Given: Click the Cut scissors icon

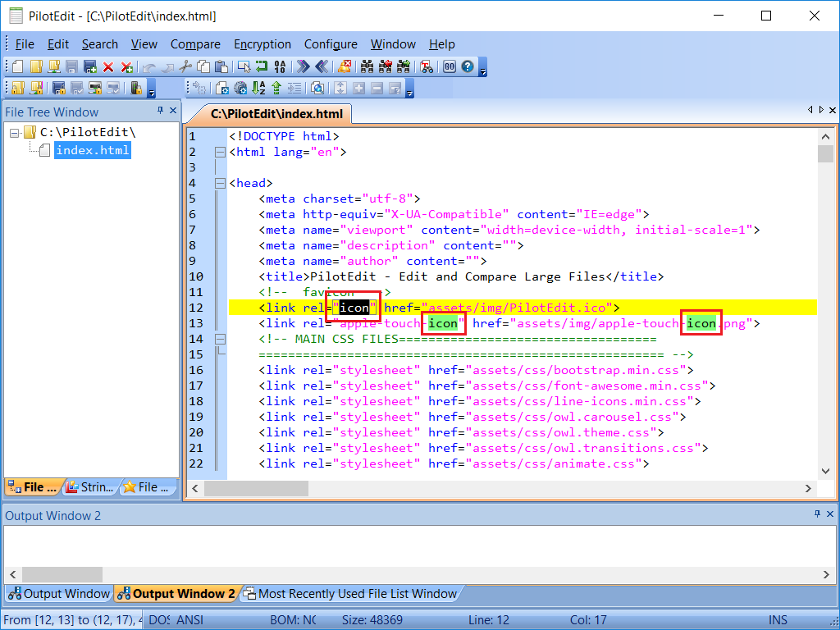Looking at the screenshot, I should pos(185,66).
